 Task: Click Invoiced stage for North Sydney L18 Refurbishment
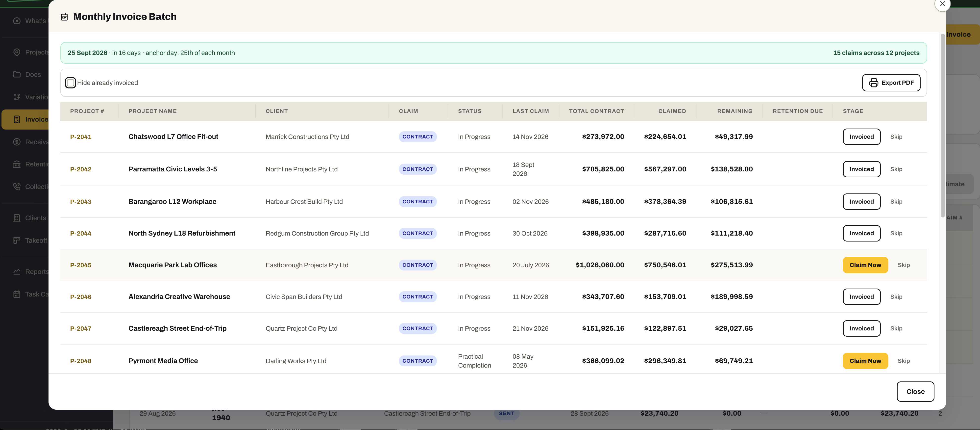[x=861, y=233]
